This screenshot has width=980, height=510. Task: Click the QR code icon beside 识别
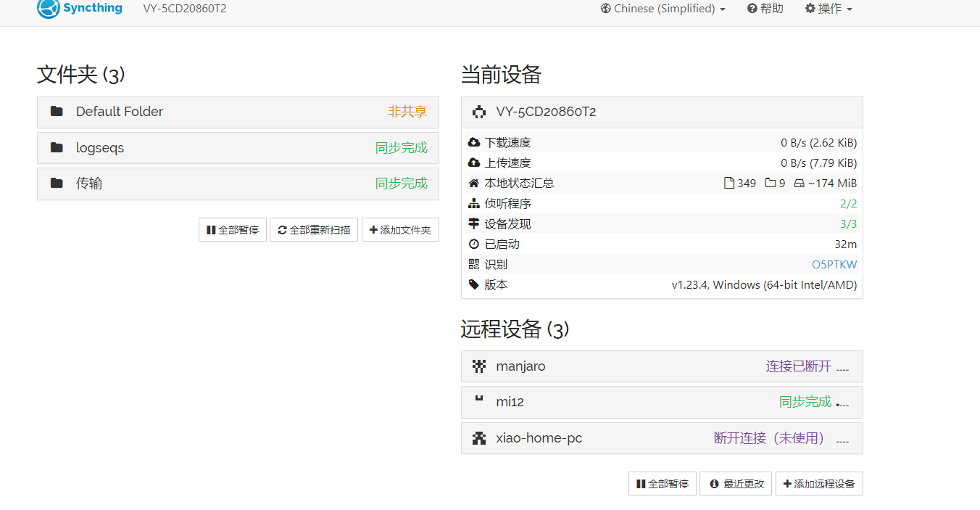[474, 264]
